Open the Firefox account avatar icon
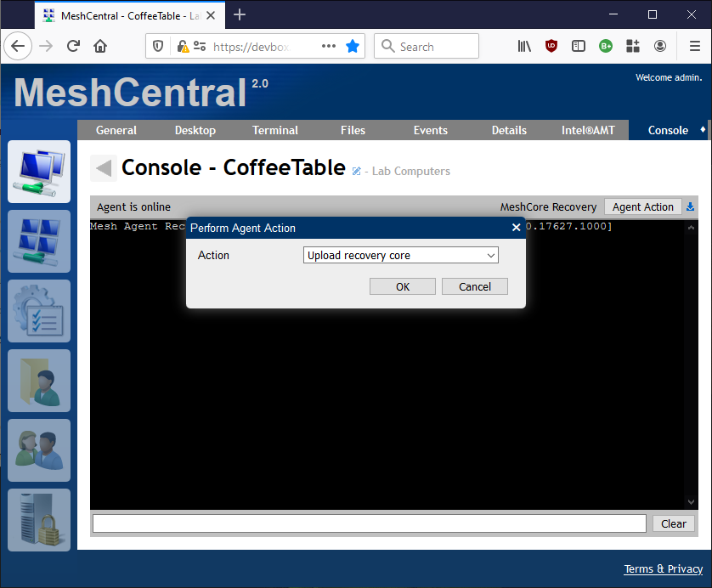The image size is (712, 588). tap(660, 46)
